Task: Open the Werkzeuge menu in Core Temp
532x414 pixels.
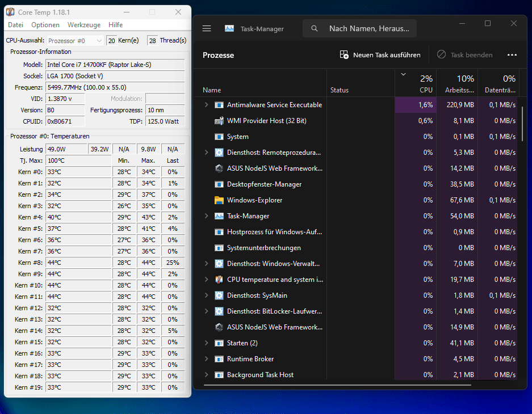Action: 84,25
